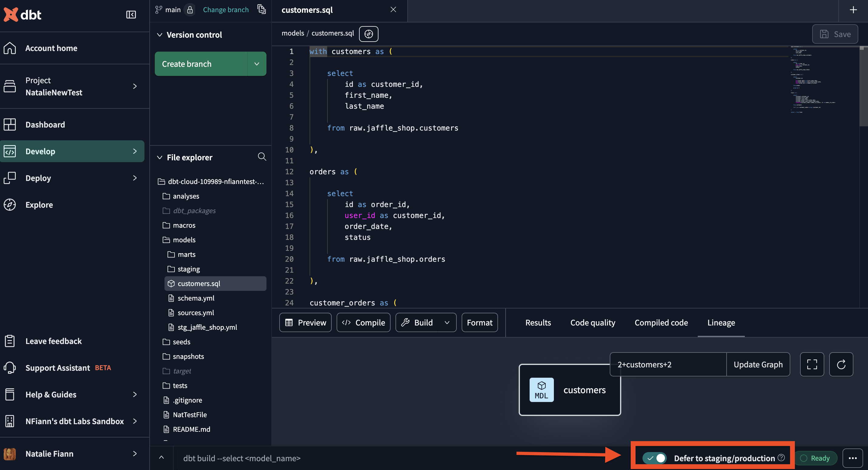
Task: Expand the Develop menu
Action: [135, 151]
